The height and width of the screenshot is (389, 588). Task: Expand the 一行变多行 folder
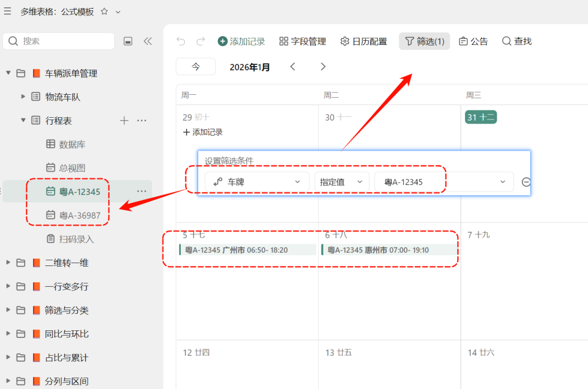(8, 286)
